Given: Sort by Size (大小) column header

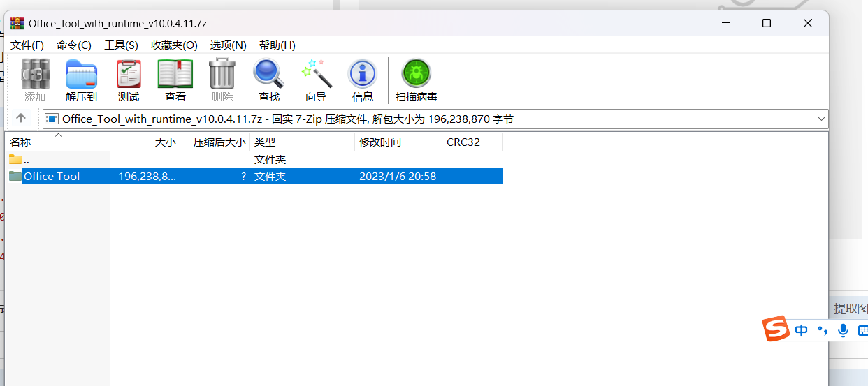Looking at the screenshot, I should (x=145, y=142).
